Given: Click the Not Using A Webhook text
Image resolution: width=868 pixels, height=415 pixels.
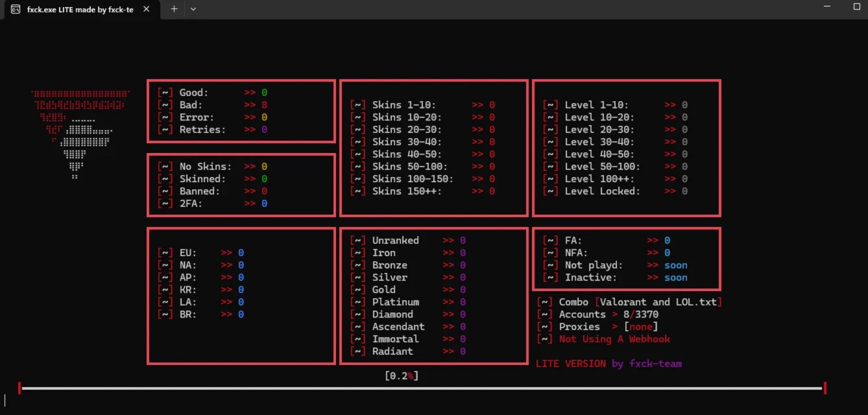Looking at the screenshot, I should coord(614,339).
